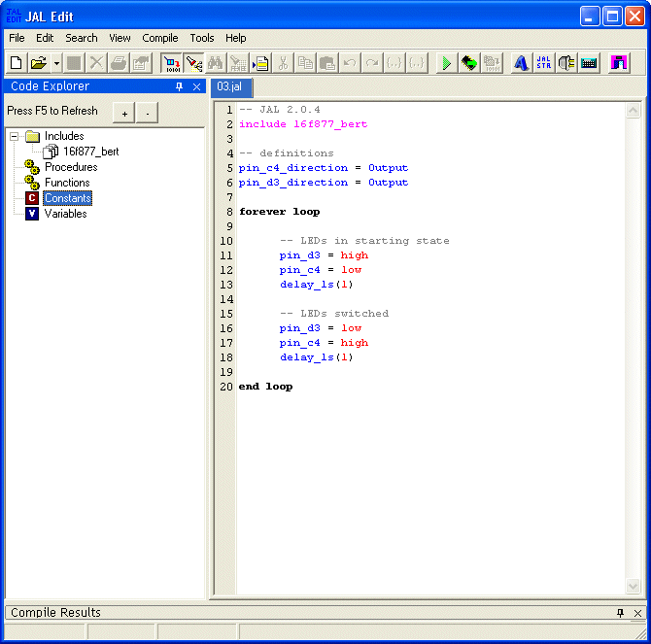Click the red C Constants icon
Screen dimensions: 651x644
[32, 198]
